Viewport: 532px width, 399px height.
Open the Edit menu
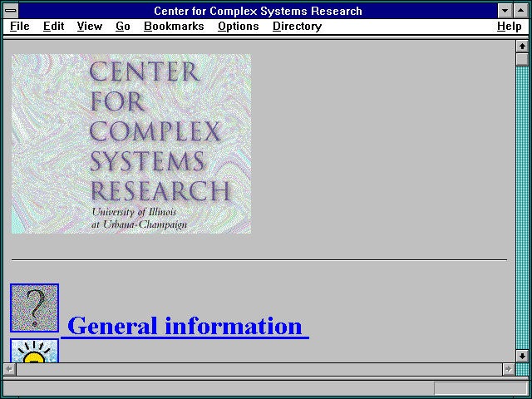coord(53,27)
